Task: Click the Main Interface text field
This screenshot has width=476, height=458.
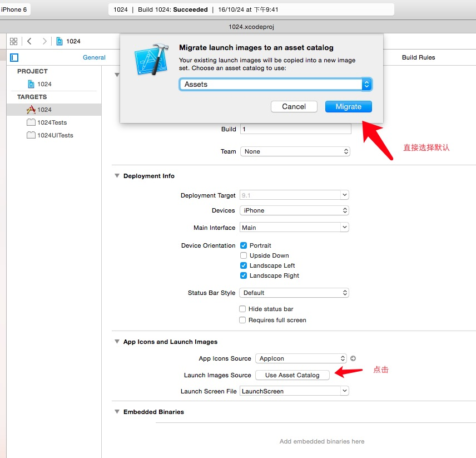Action: (290, 227)
